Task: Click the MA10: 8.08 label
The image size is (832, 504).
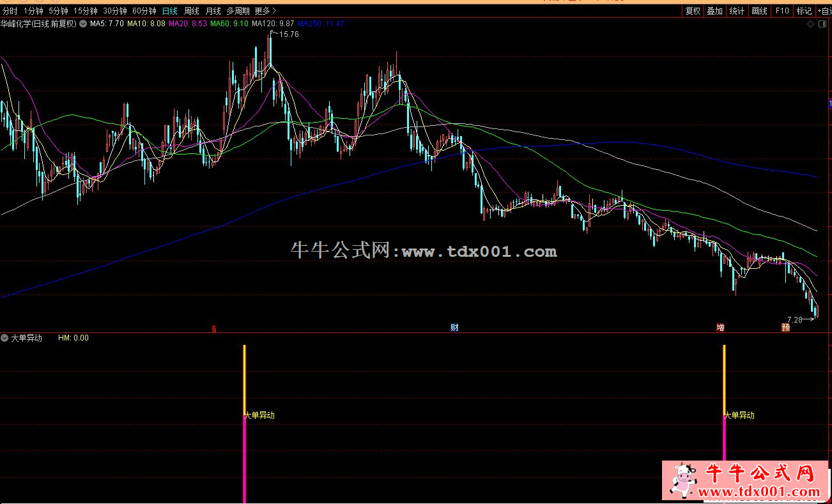Action: click(x=146, y=24)
